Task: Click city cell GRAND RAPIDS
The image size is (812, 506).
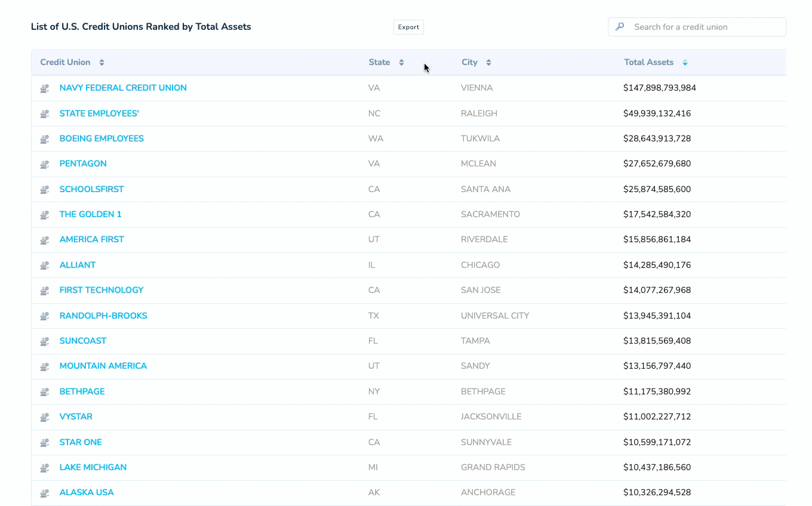Action: 493,467
